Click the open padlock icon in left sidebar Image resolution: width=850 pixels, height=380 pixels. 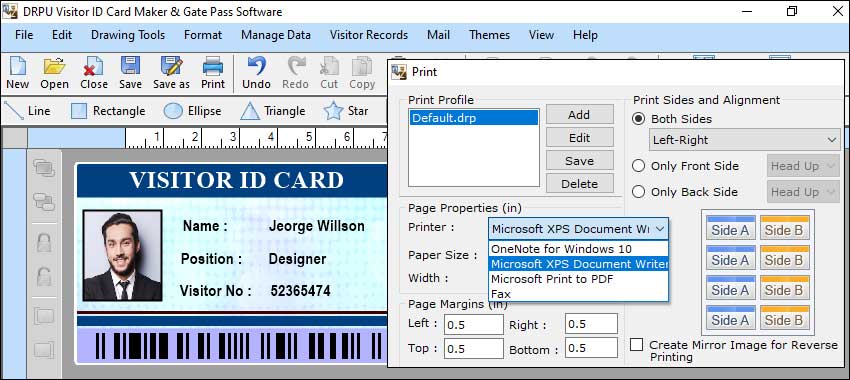point(44,276)
